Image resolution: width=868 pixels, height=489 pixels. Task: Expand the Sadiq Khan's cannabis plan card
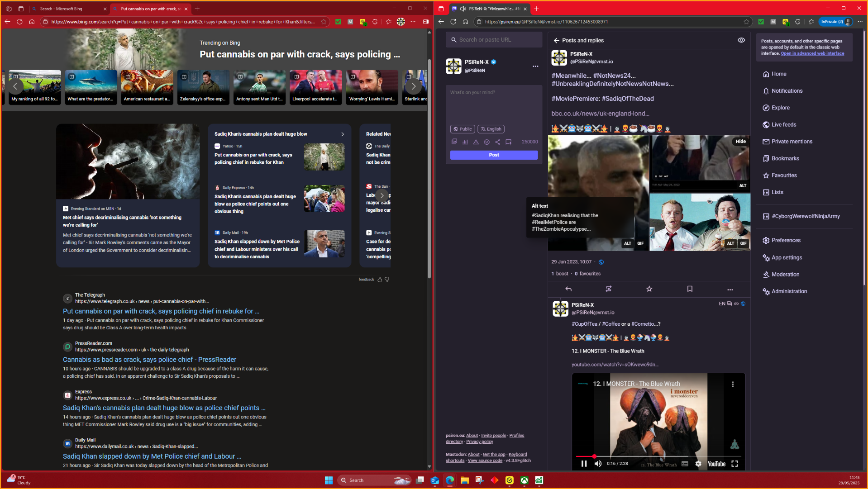tap(342, 134)
